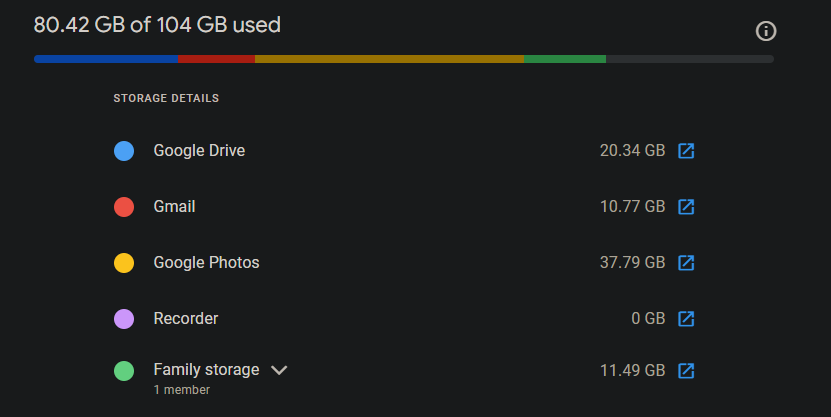Click the yellow segment of storage bar
This screenshot has width=831, height=417.
click(388, 59)
